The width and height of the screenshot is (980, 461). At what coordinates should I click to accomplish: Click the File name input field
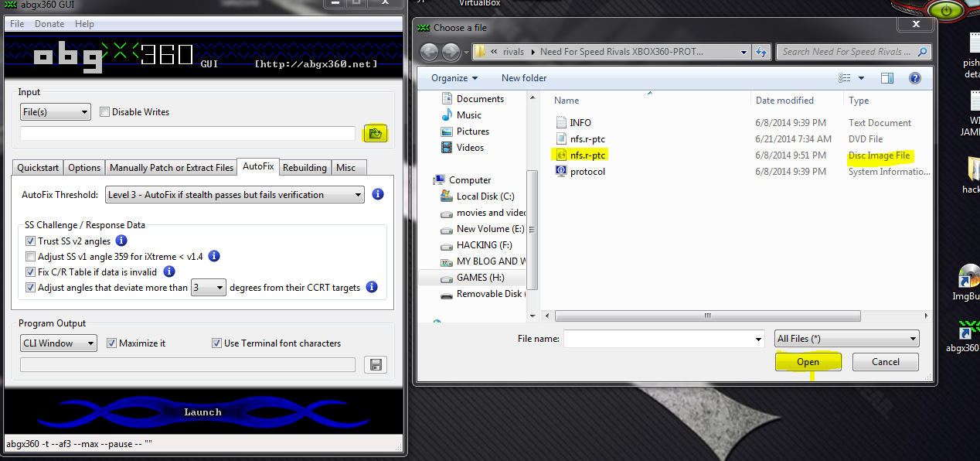pos(658,340)
